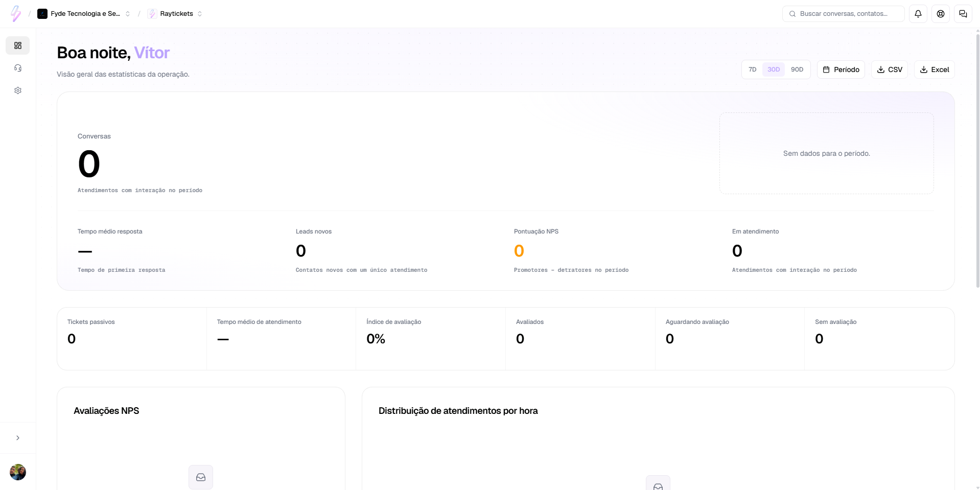Click the Distribuição de atendimentos por hora heading

(x=458, y=411)
